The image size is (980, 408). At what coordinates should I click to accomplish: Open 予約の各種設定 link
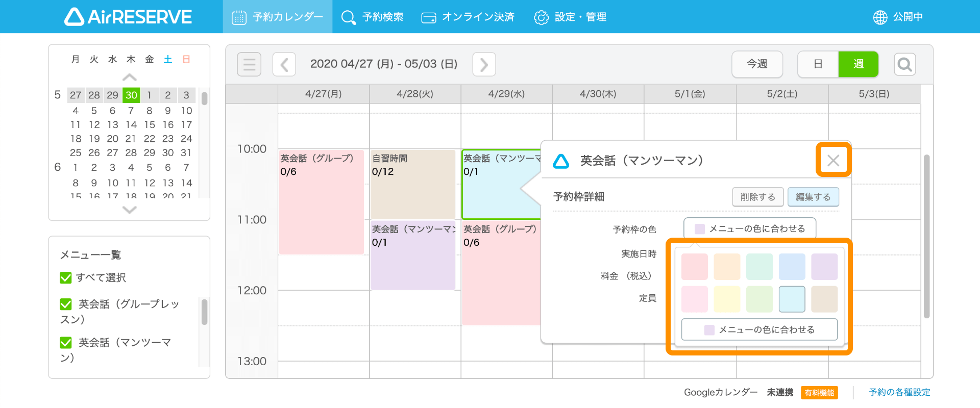pos(899,392)
